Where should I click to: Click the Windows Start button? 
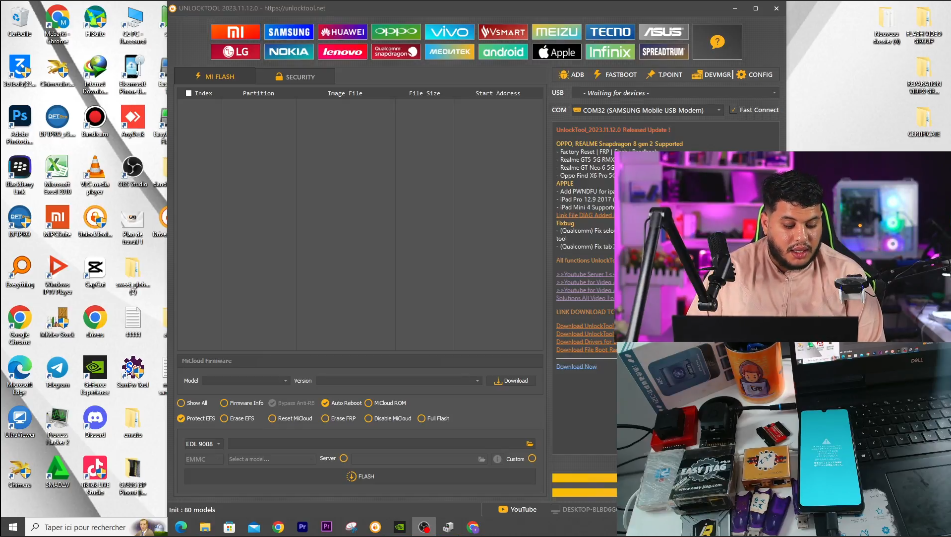tap(12, 527)
